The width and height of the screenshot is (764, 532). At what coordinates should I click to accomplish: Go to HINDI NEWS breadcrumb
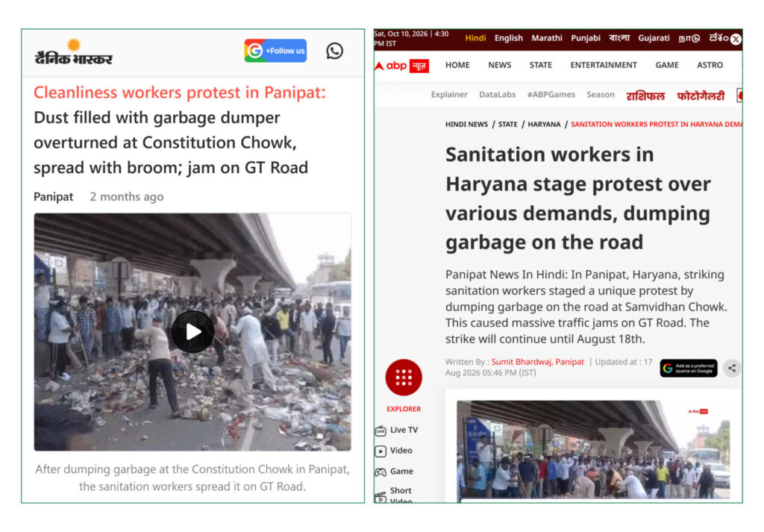coord(466,124)
